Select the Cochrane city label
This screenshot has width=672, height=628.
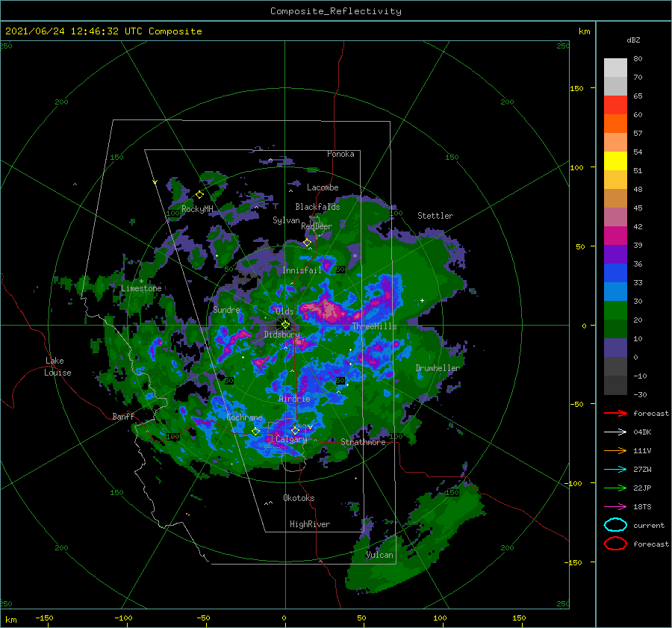244,417
